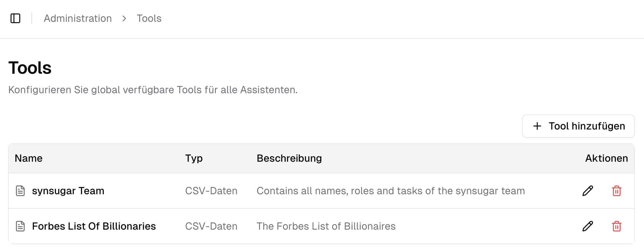
Task: Click the Typ column header
Action: 194,158
